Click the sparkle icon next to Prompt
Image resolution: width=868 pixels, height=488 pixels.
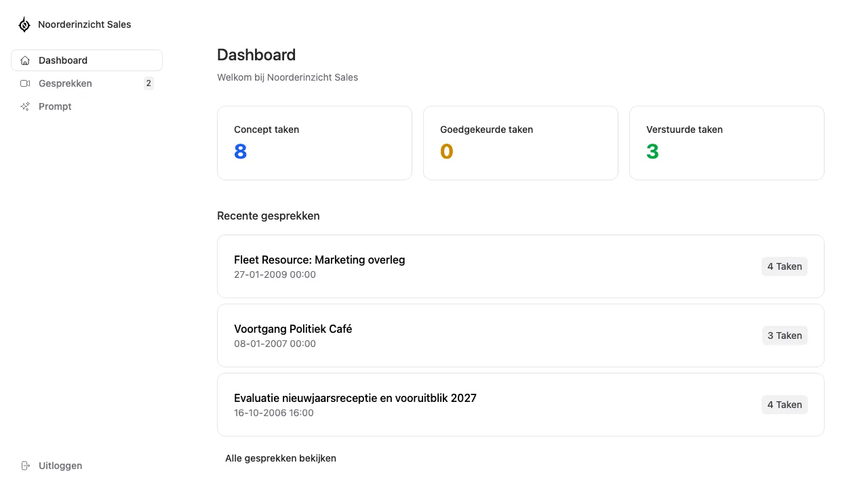[x=25, y=106]
